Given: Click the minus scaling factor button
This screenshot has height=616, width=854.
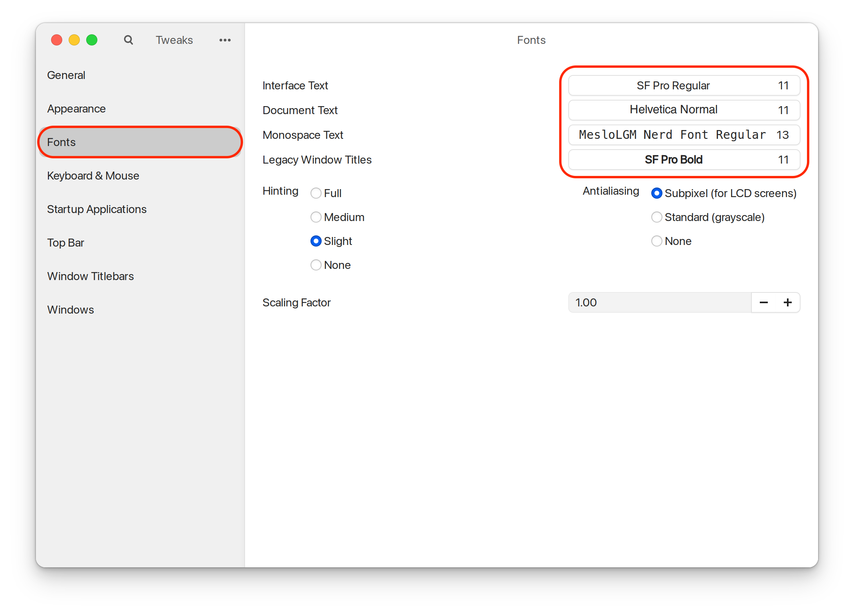Looking at the screenshot, I should click(763, 302).
